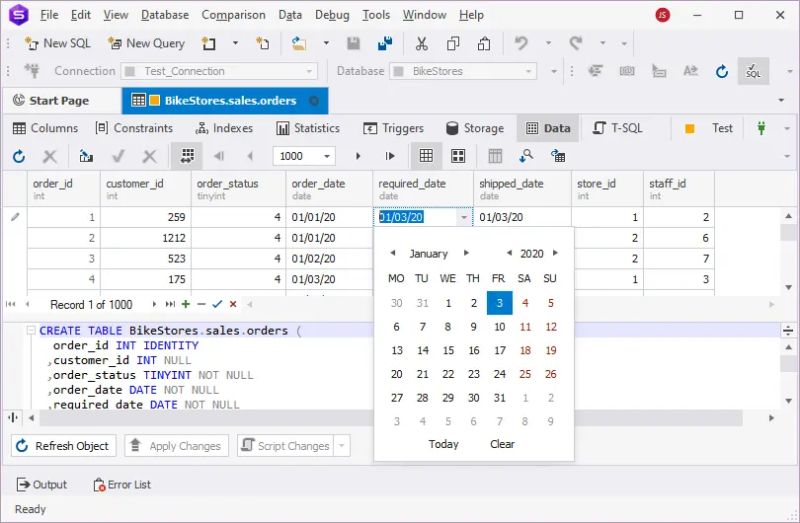Screen dimensions: 800x523
Task: Open the page size 1000 dropdown
Action: pyautogui.click(x=327, y=156)
